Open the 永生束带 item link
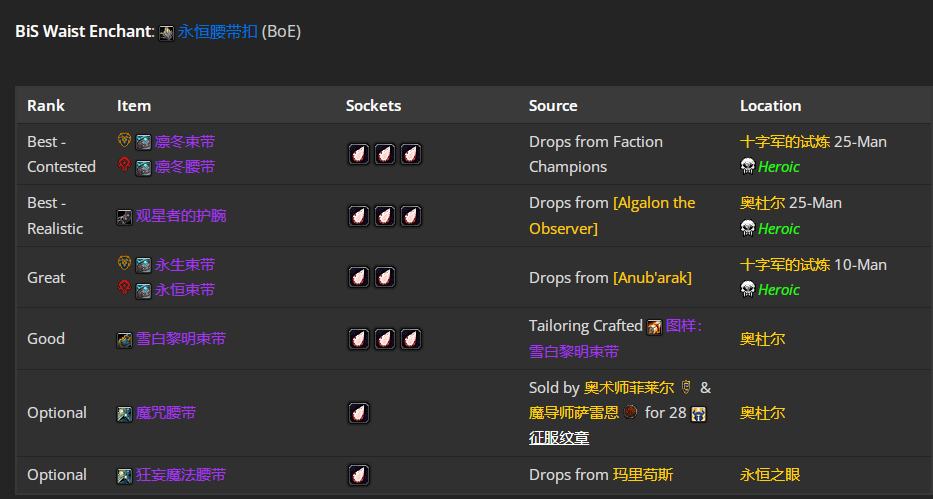Screen dimensions: 933x499 [185, 265]
